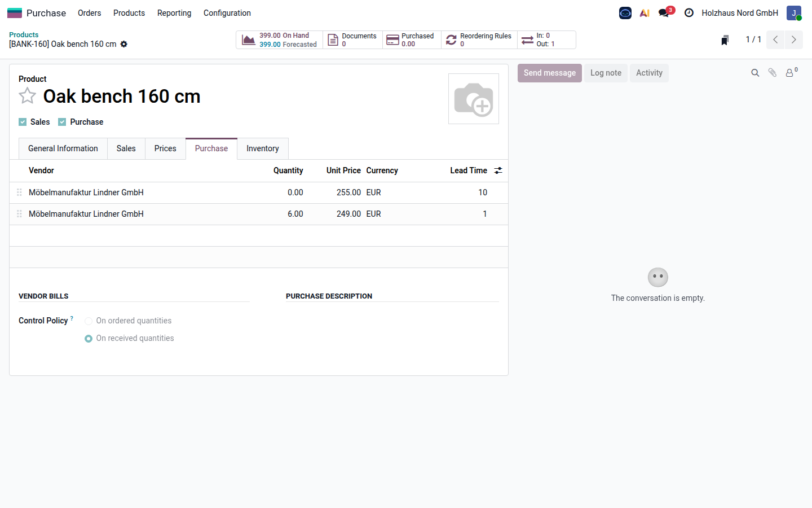Attach files using the paperclip icon
The height and width of the screenshot is (508, 812).
773,73
